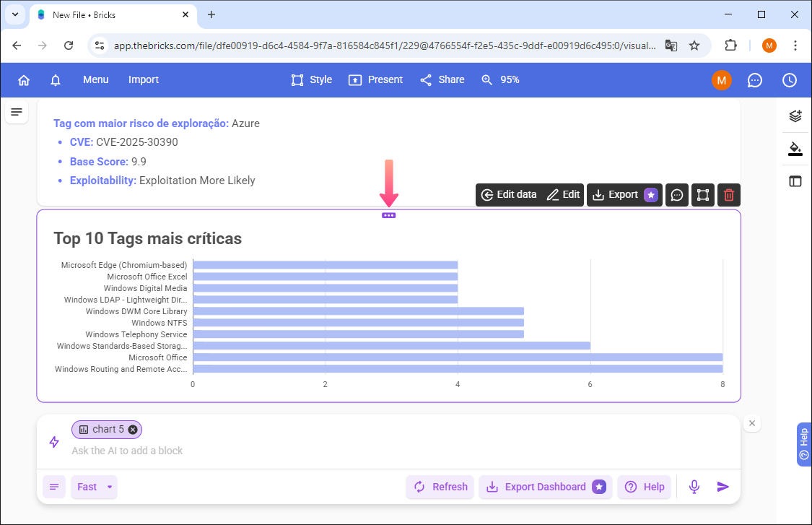Image resolution: width=812 pixels, height=525 pixels.
Task: Add a comment to the chart block
Action: 677,195
